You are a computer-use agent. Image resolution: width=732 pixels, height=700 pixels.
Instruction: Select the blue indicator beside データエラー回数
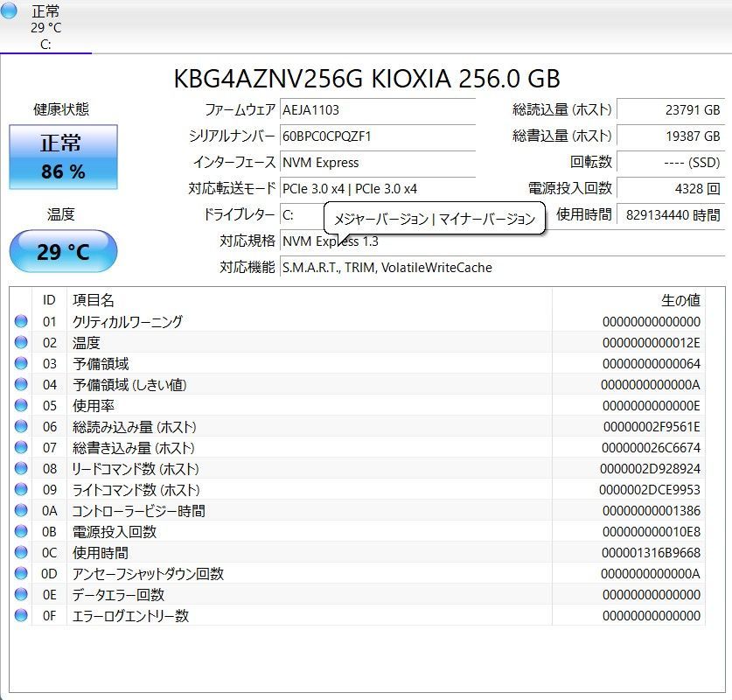pyautogui.click(x=21, y=594)
